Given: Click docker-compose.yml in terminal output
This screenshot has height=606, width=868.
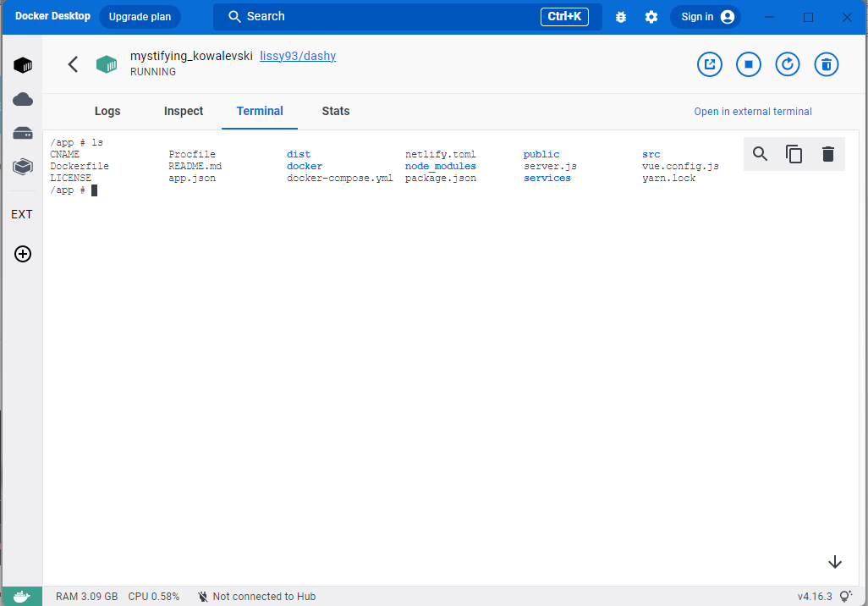Looking at the screenshot, I should pos(339,179).
